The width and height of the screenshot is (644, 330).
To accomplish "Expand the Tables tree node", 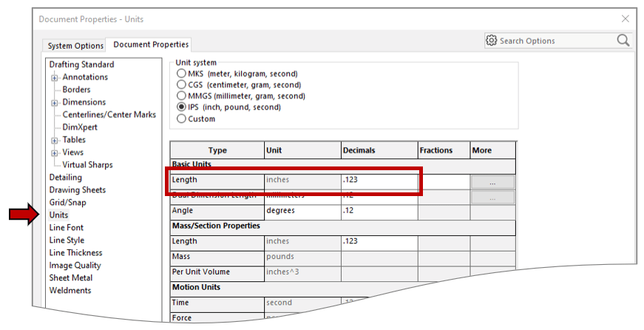I will coord(55,141).
